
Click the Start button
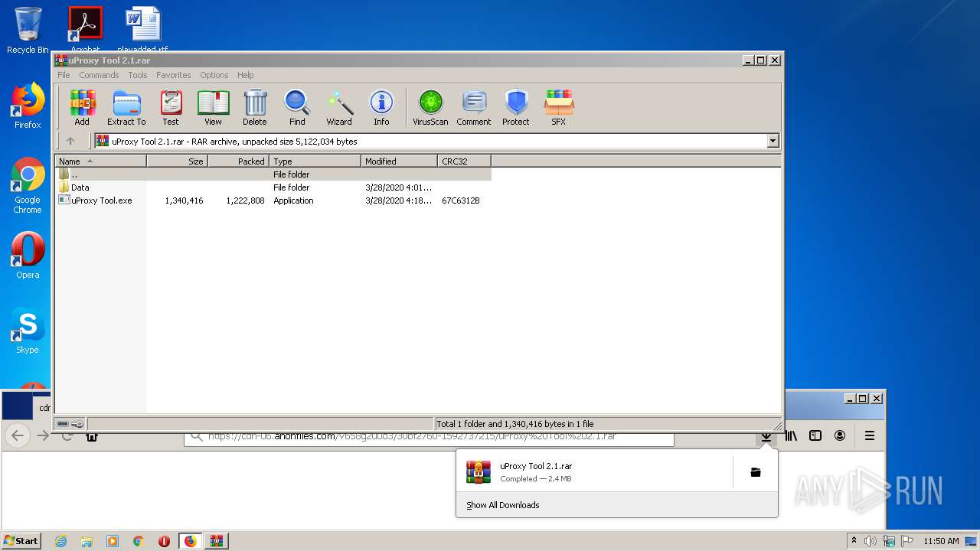(x=21, y=540)
